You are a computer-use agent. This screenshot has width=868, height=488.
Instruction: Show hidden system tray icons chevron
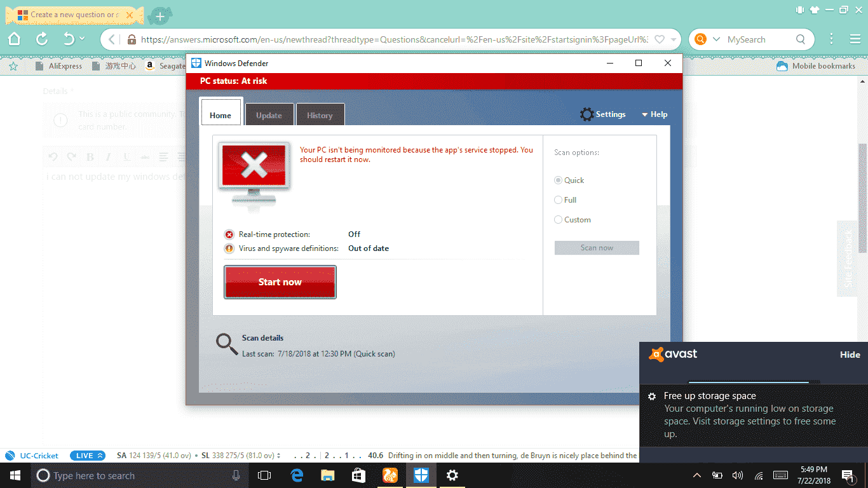tap(697, 475)
